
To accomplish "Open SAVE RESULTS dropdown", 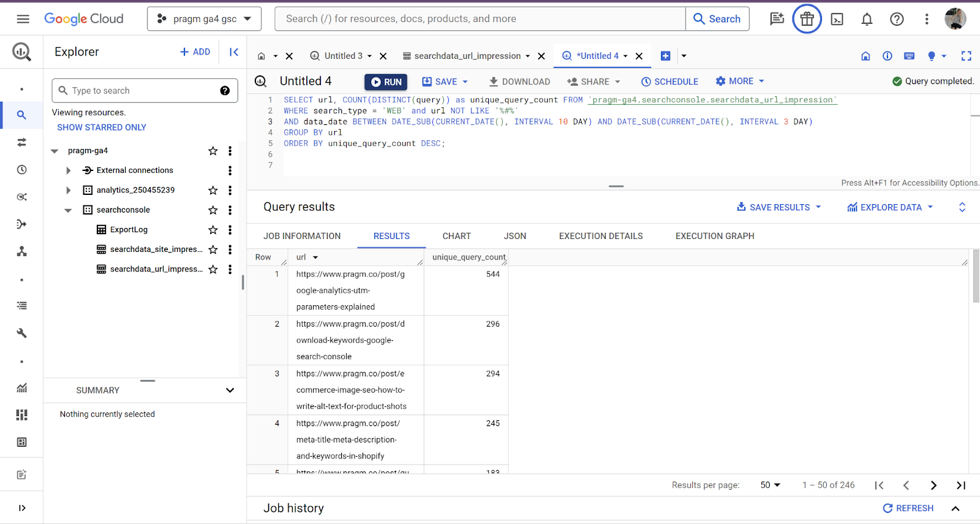I will (778, 207).
